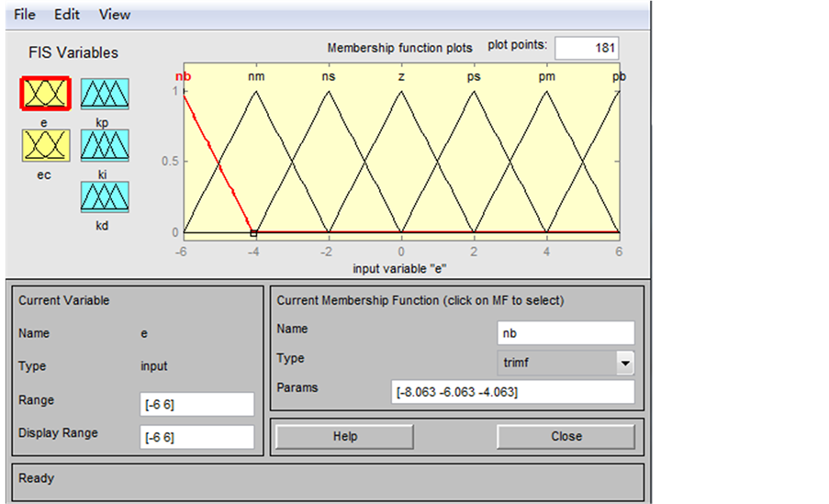
Task: Open the View menu
Action: coord(115,15)
